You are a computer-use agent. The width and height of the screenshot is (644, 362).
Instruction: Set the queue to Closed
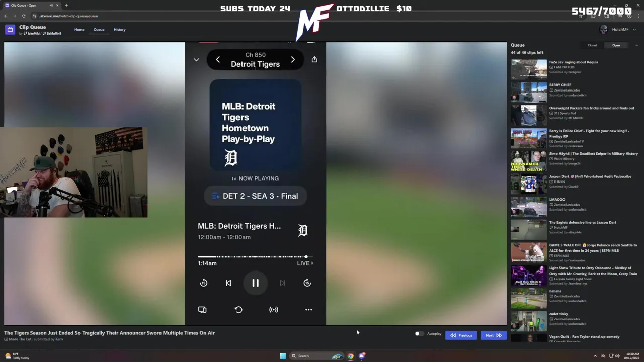(x=592, y=45)
